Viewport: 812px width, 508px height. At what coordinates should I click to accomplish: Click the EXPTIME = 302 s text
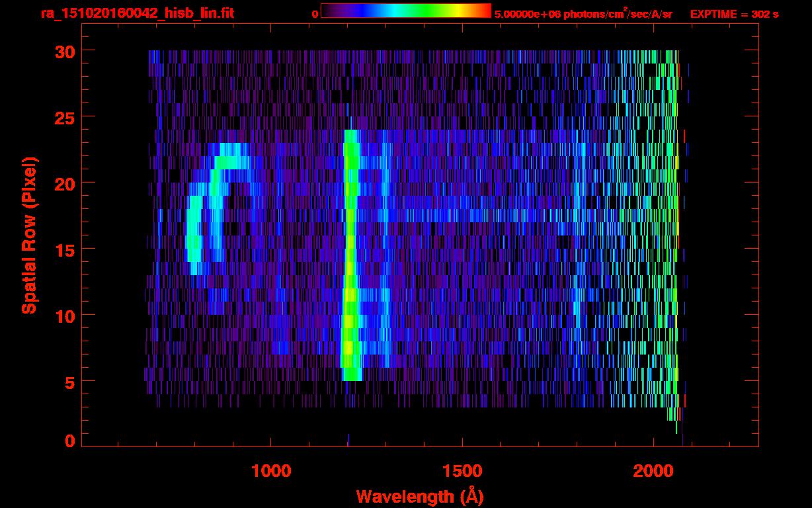[x=734, y=14]
